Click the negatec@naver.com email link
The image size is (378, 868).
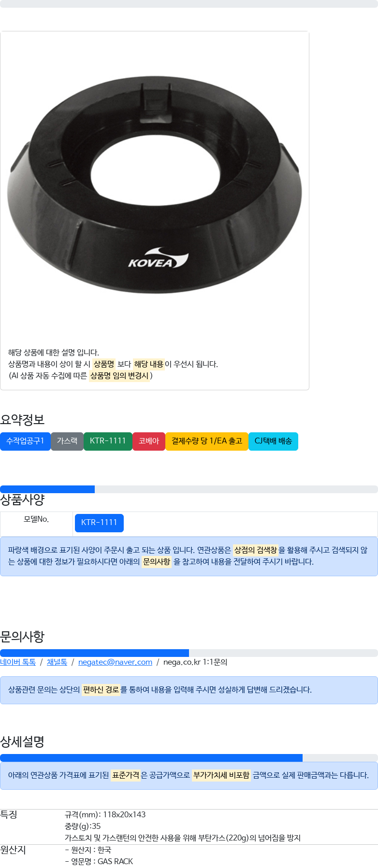tap(115, 662)
